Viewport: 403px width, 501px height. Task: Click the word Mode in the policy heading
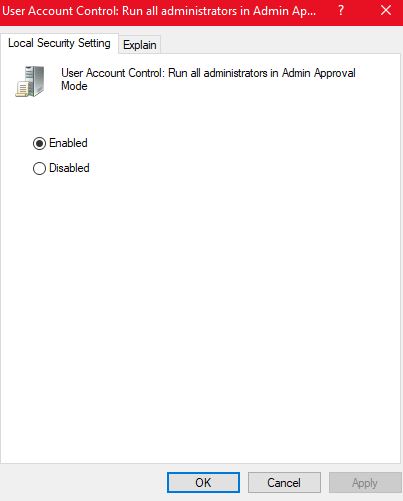click(74, 86)
